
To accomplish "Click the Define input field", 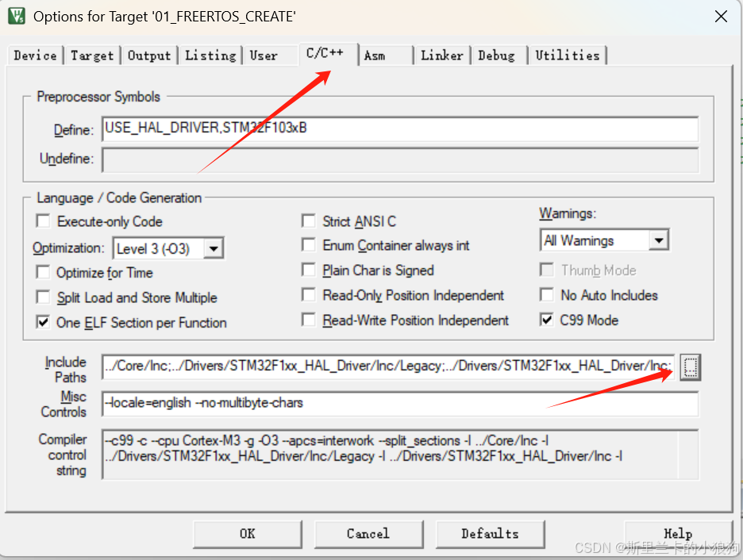I will click(x=400, y=128).
